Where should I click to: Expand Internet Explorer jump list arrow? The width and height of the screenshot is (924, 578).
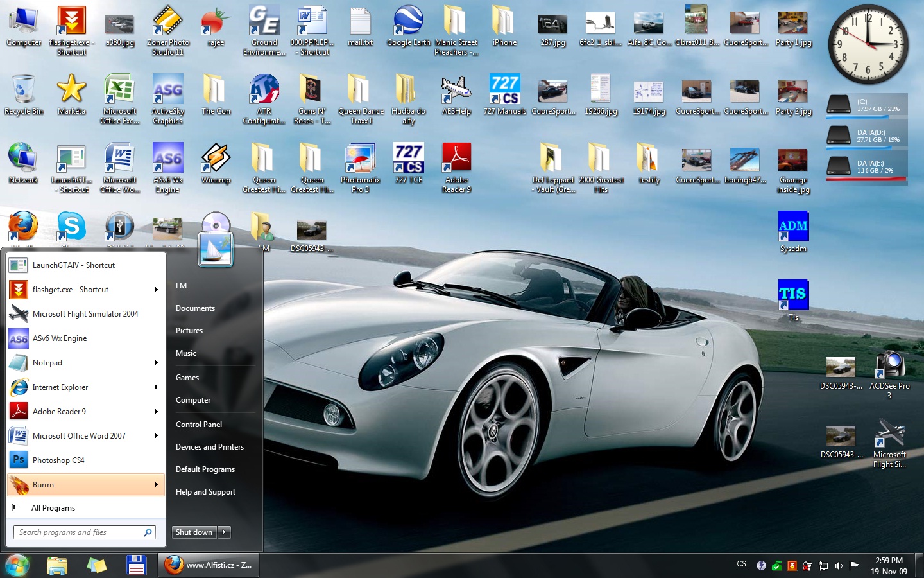[156, 387]
